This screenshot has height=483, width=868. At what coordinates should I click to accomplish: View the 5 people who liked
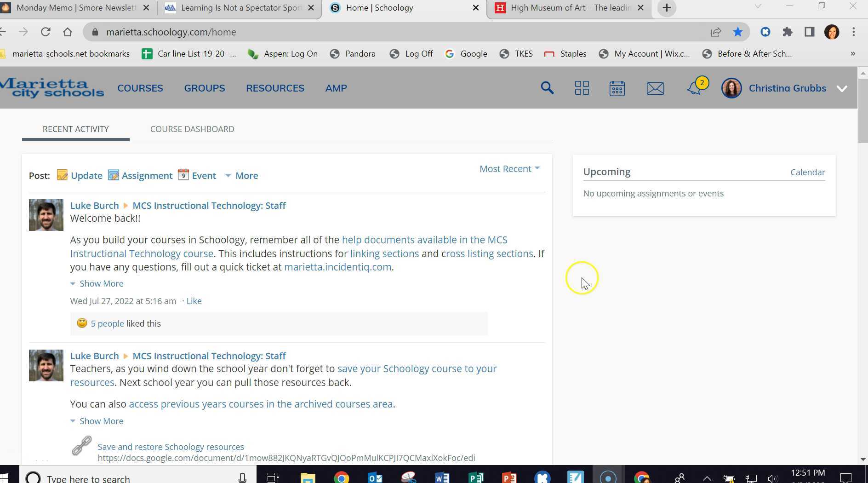[x=107, y=324]
